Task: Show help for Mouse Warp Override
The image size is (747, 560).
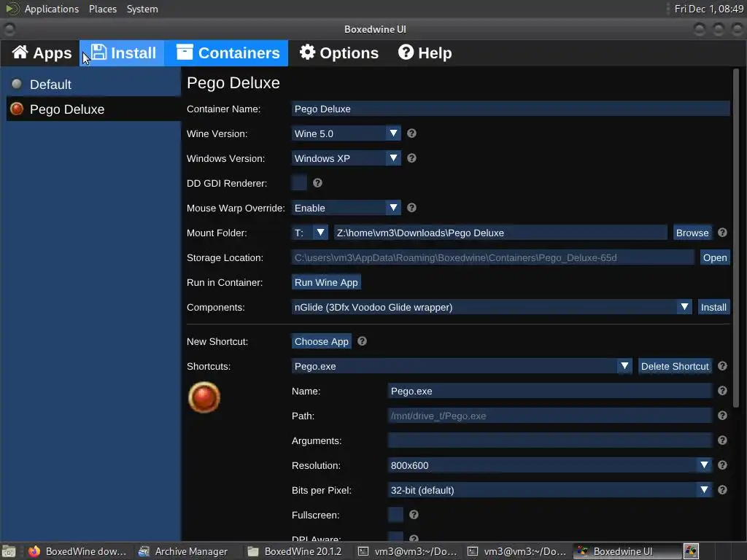Action: [x=411, y=208]
